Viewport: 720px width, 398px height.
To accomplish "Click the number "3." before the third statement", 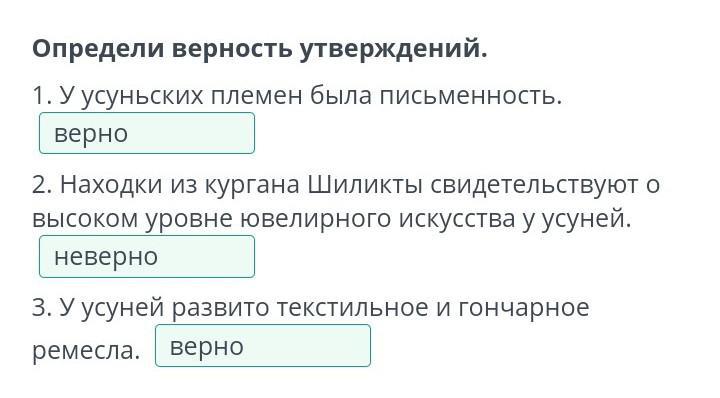I will point(43,307).
